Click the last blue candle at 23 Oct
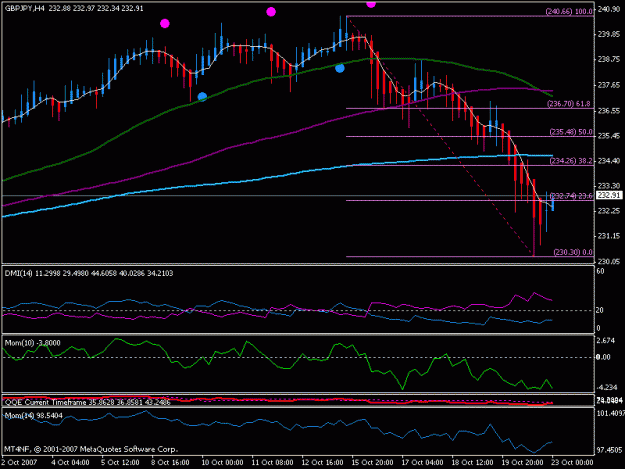This screenshot has height=469, width=625. [552, 202]
